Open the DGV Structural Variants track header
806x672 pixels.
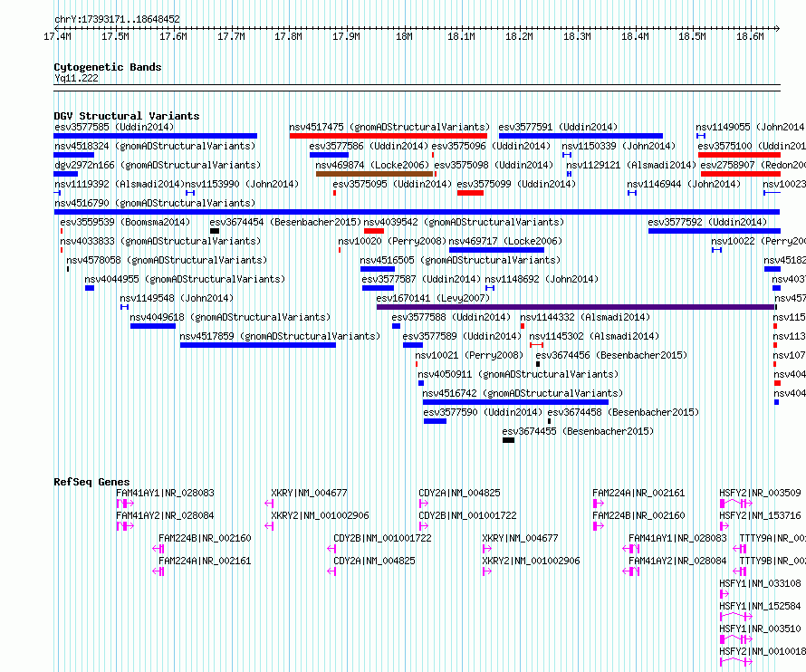tap(127, 116)
